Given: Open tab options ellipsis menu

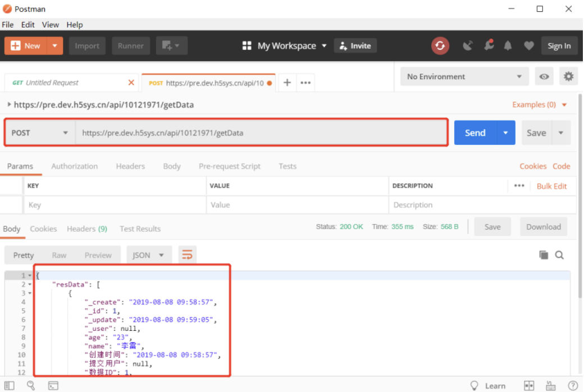Looking at the screenshot, I should [x=305, y=83].
